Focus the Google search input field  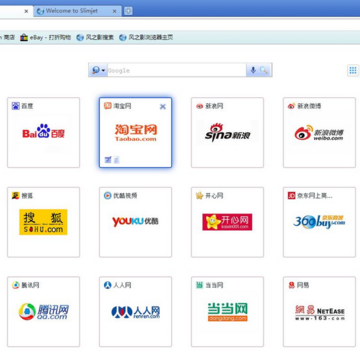pyautogui.click(x=177, y=70)
